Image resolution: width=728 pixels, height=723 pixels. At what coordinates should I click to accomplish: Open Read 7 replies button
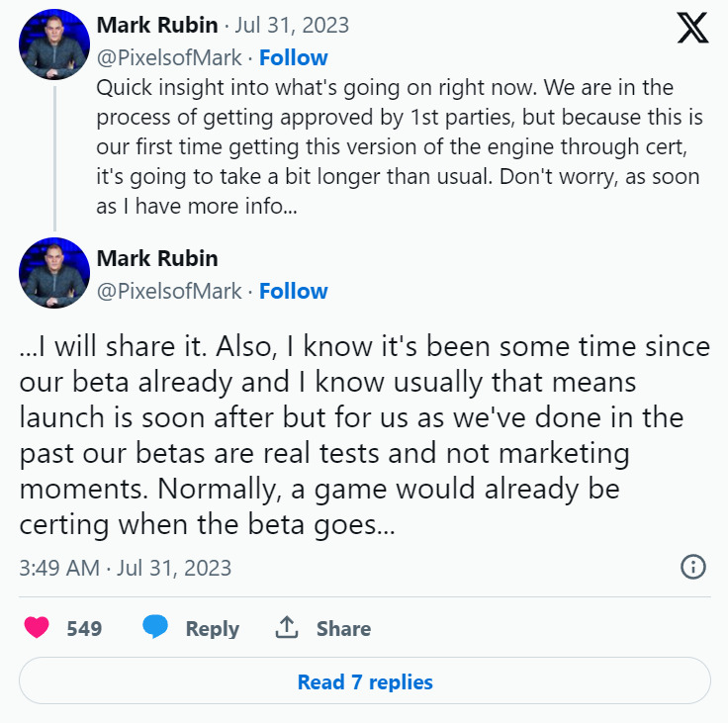click(364, 681)
